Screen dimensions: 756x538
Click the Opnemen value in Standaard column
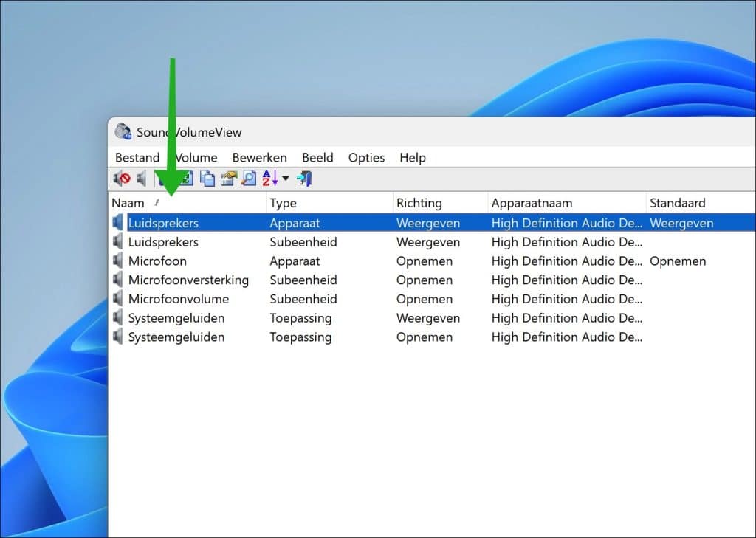(678, 261)
